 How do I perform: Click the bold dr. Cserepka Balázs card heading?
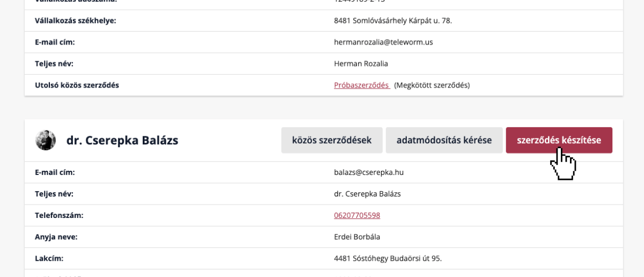[x=122, y=140]
